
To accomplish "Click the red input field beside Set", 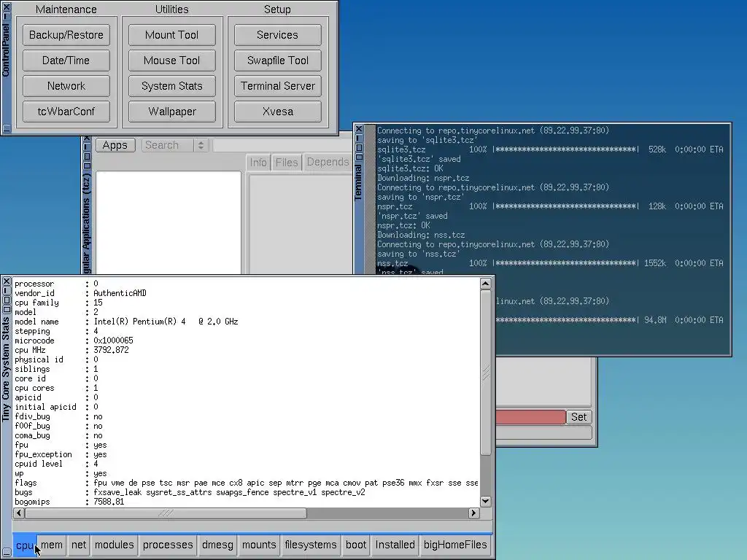I will coord(531,417).
